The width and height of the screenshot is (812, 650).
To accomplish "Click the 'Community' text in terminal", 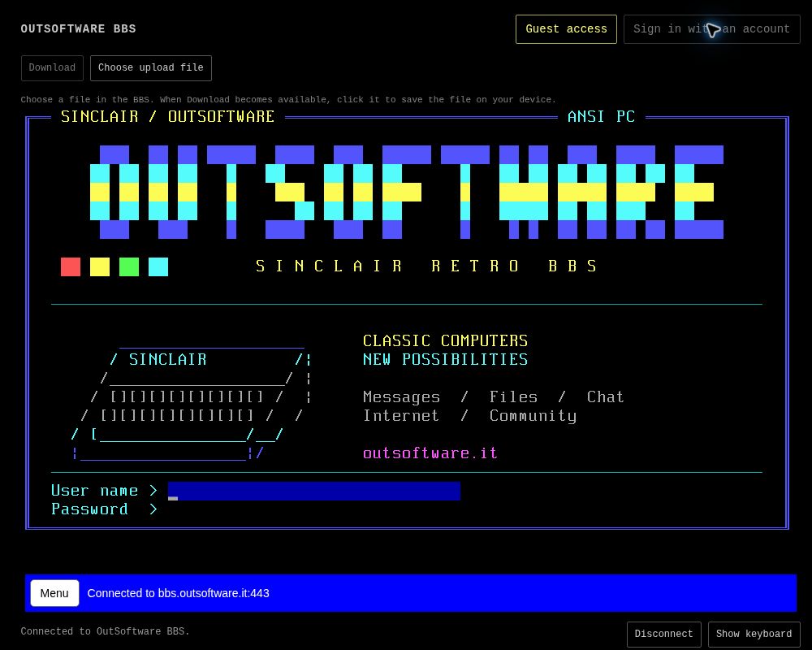I will (533, 416).
